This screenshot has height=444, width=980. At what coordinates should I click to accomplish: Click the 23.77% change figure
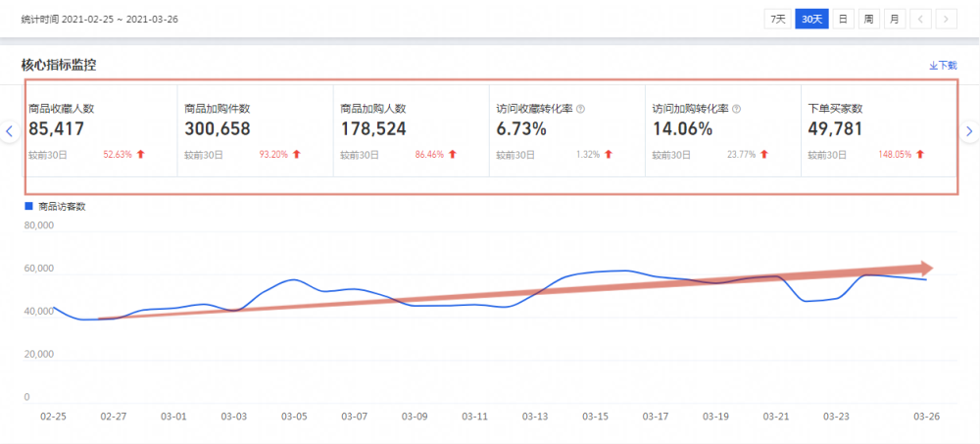click(741, 155)
